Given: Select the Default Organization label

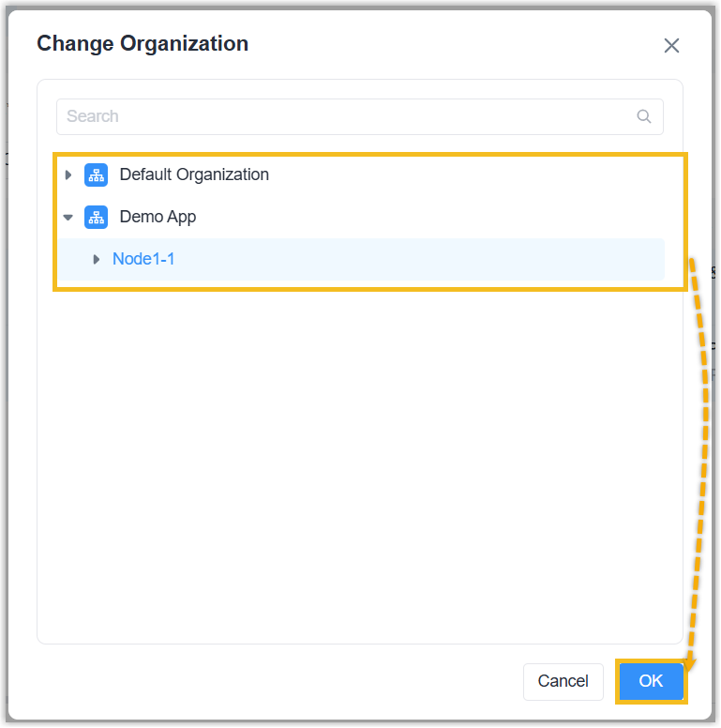Looking at the screenshot, I should (194, 174).
